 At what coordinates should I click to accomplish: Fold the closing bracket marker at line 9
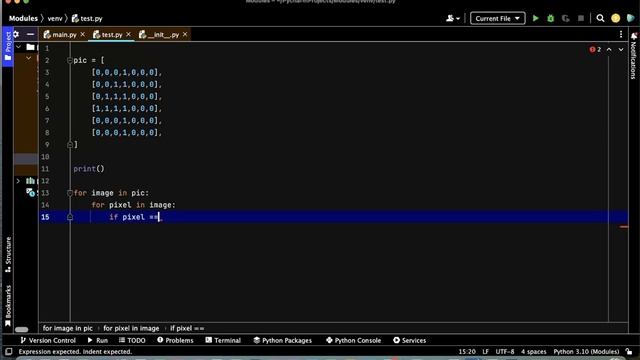coord(70,144)
